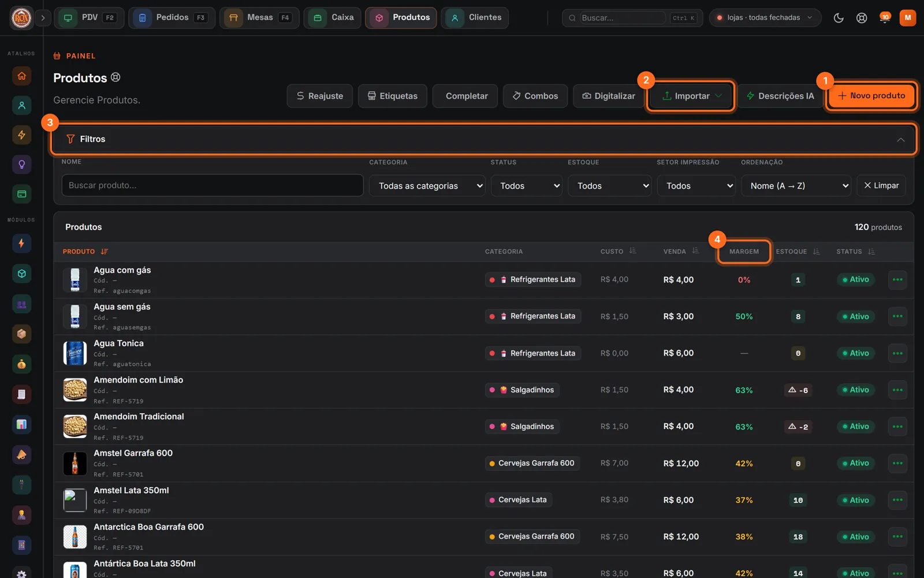The image size is (924, 578).
Task: Open the lojas · todas fechadas selector
Action: pyautogui.click(x=765, y=18)
